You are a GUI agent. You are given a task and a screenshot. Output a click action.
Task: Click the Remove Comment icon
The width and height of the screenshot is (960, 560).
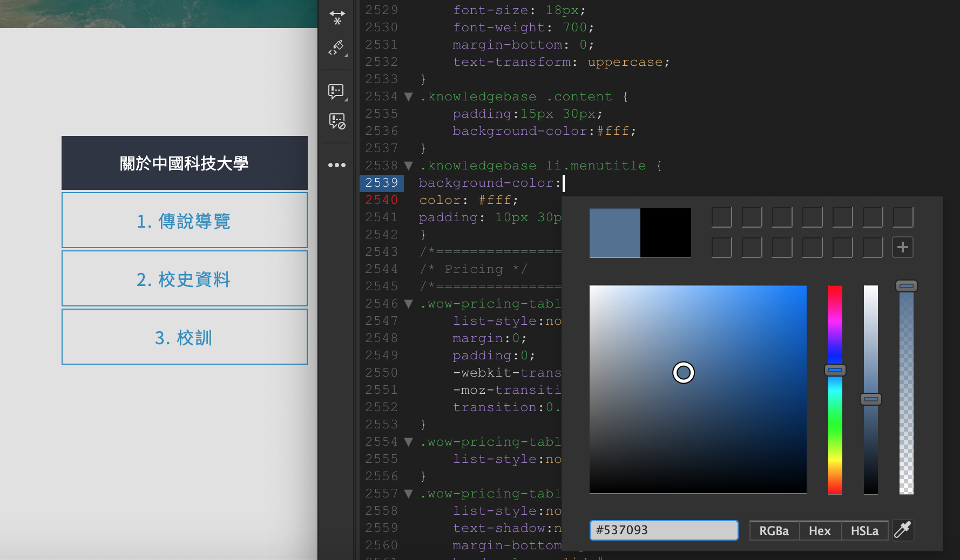(337, 121)
